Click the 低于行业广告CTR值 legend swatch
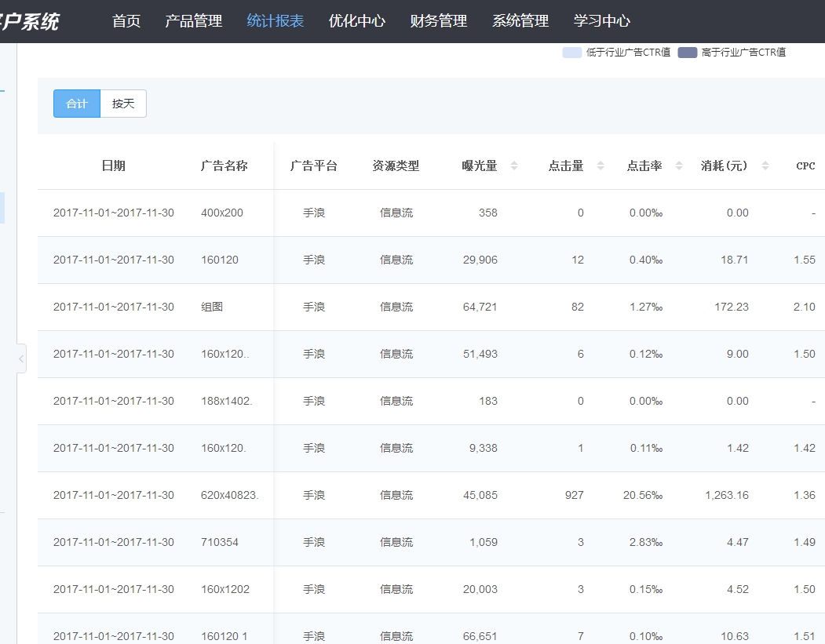Viewport: 825px width, 644px height. pyautogui.click(x=572, y=52)
